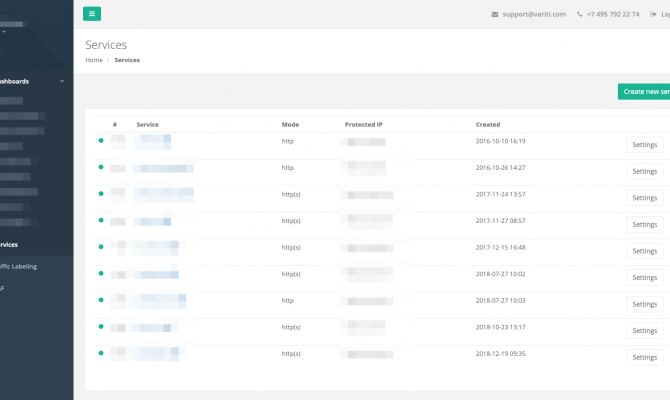Open Settings for 2018-07-27 10:03 service
The width and height of the screenshot is (670, 400).
(x=644, y=304)
